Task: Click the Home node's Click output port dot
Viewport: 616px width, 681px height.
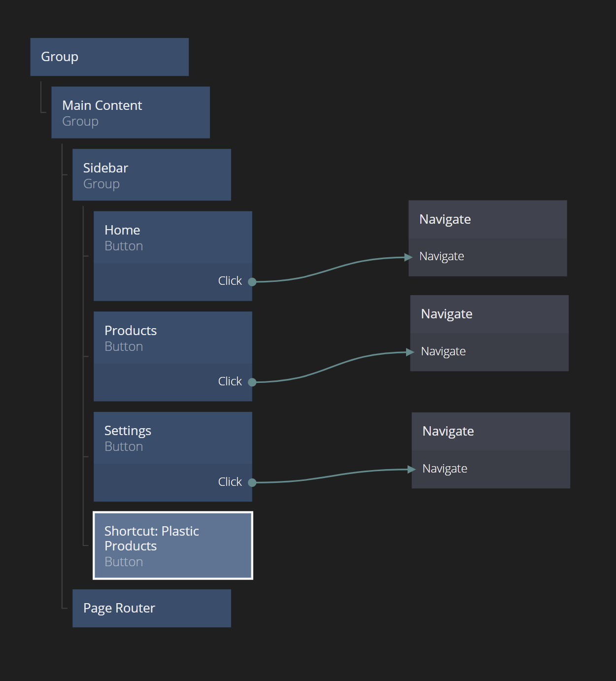Action: [252, 282]
